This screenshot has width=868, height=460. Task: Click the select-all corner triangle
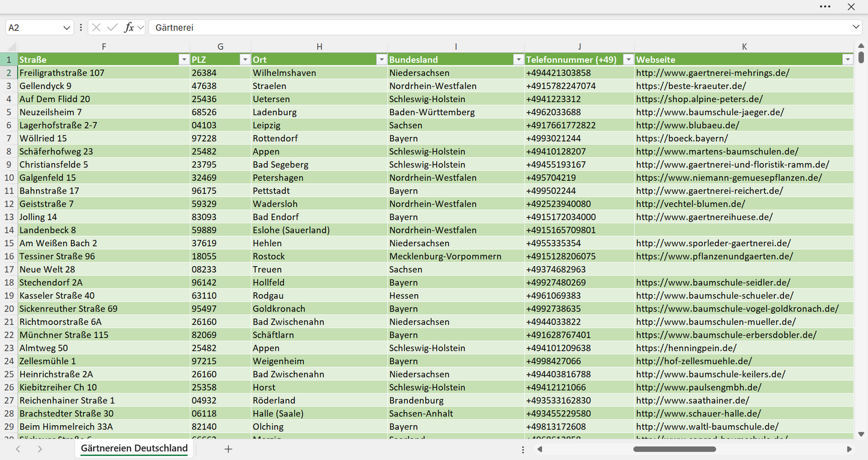[x=12, y=47]
